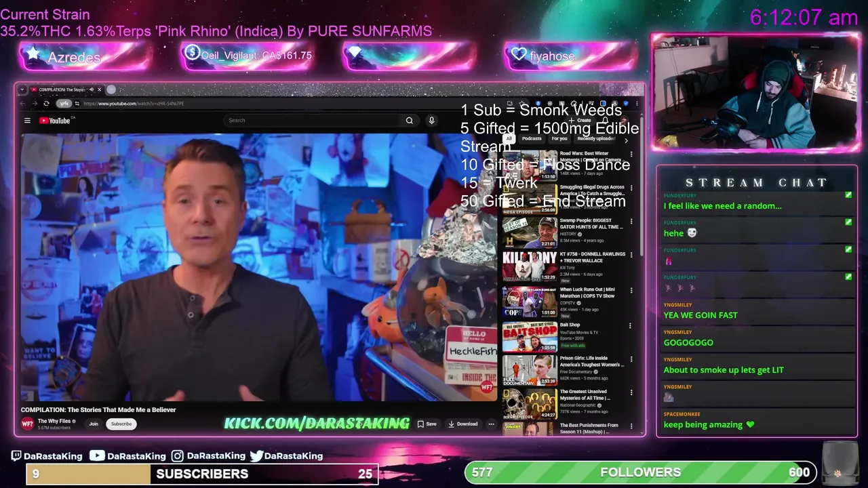Download the video with Download button
This screenshot has height=488, width=868.
click(x=463, y=424)
